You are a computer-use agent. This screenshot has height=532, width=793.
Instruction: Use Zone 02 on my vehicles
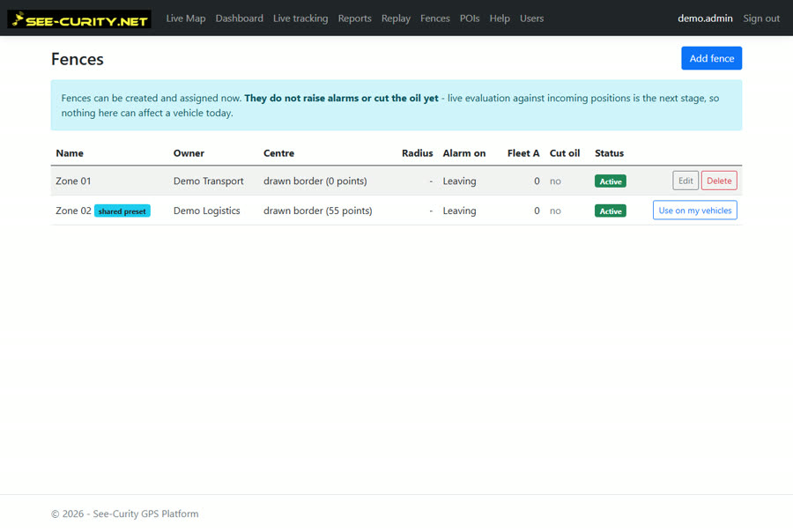(x=695, y=211)
